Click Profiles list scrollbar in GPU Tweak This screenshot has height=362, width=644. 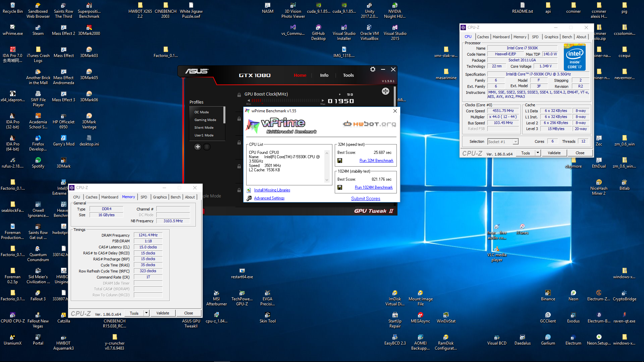[224, 115]
